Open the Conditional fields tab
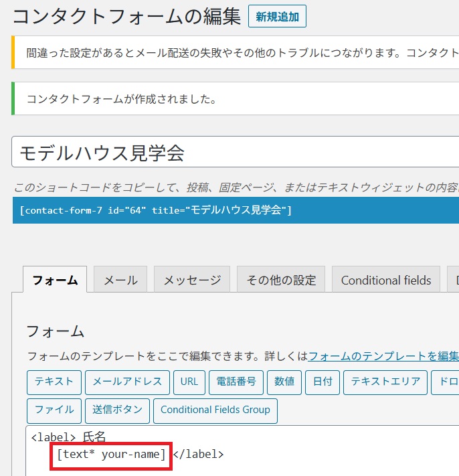 [386, 280]
